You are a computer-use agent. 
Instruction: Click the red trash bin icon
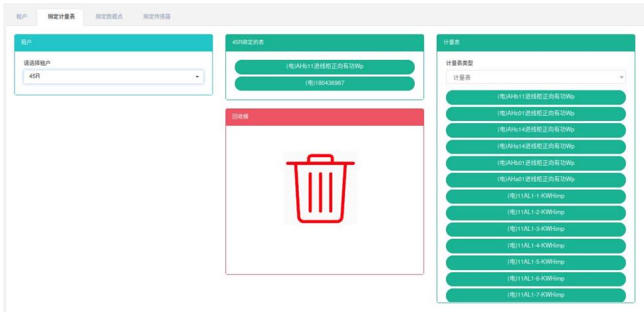click(x=320, y=189)
